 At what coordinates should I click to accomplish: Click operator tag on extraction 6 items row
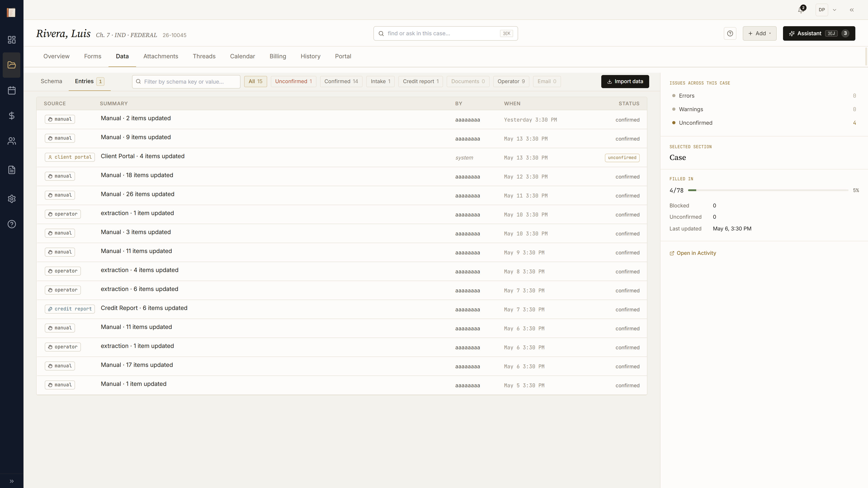pyautogui.click(x=63, y=290)
